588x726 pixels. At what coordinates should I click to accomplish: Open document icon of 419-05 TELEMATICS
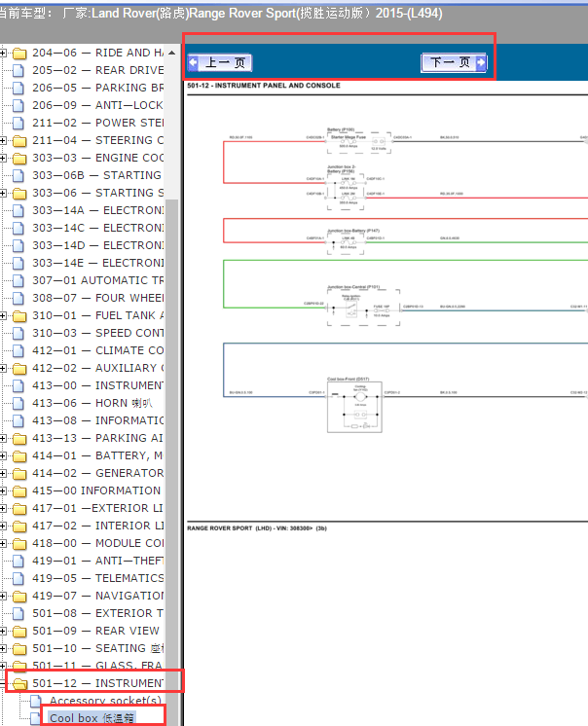(18, 578)
